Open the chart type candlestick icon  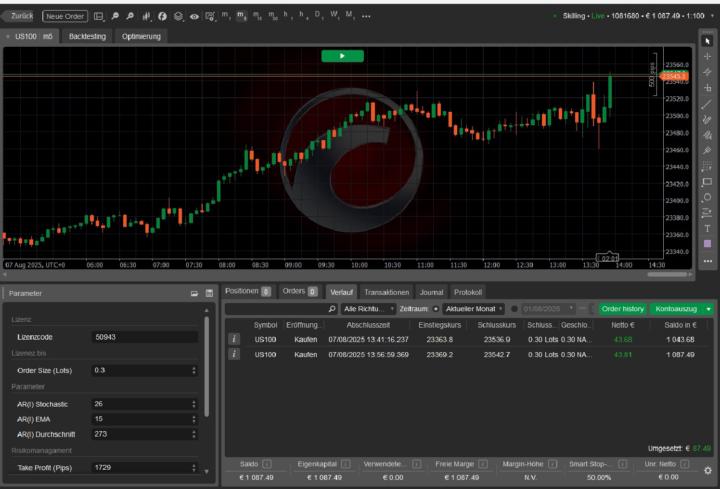pyautogui.click(x=146, y=16)
